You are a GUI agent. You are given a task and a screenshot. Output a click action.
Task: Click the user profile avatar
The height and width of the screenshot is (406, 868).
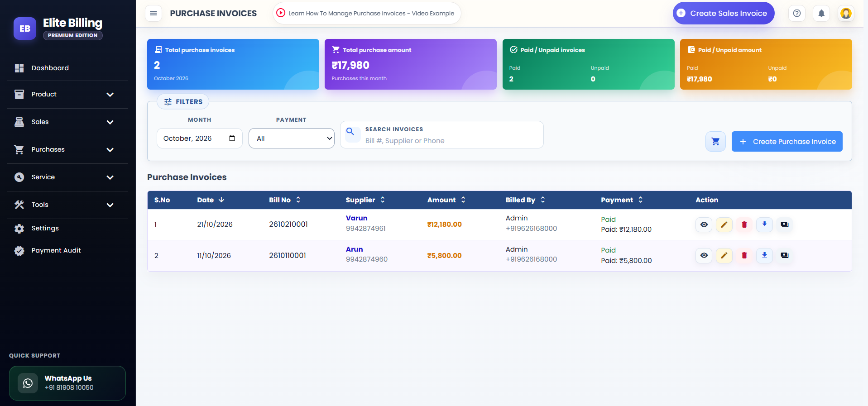coord(846,13)
